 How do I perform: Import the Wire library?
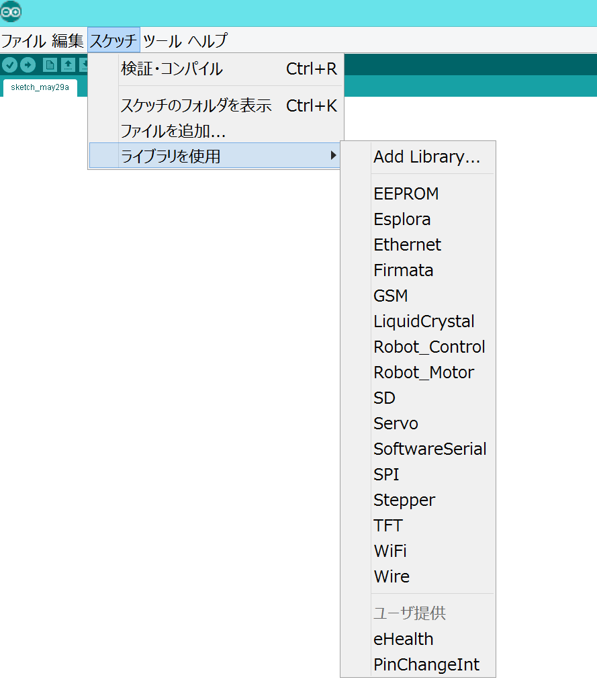tap(392, 576)
